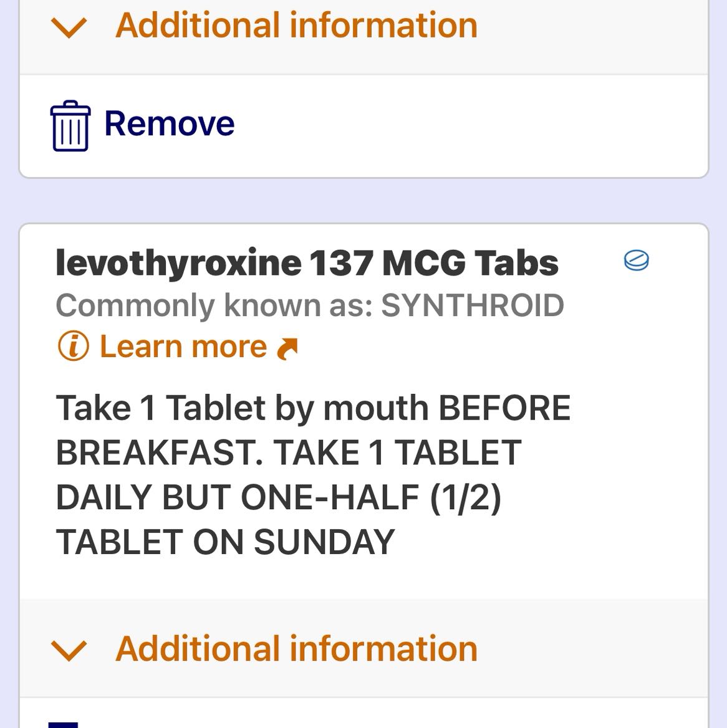Select the levothyroxine 137 MCG Tabs heading
The height and width of the screenshot is (728, 727).
pyautogui.click(x=307, y=262)
